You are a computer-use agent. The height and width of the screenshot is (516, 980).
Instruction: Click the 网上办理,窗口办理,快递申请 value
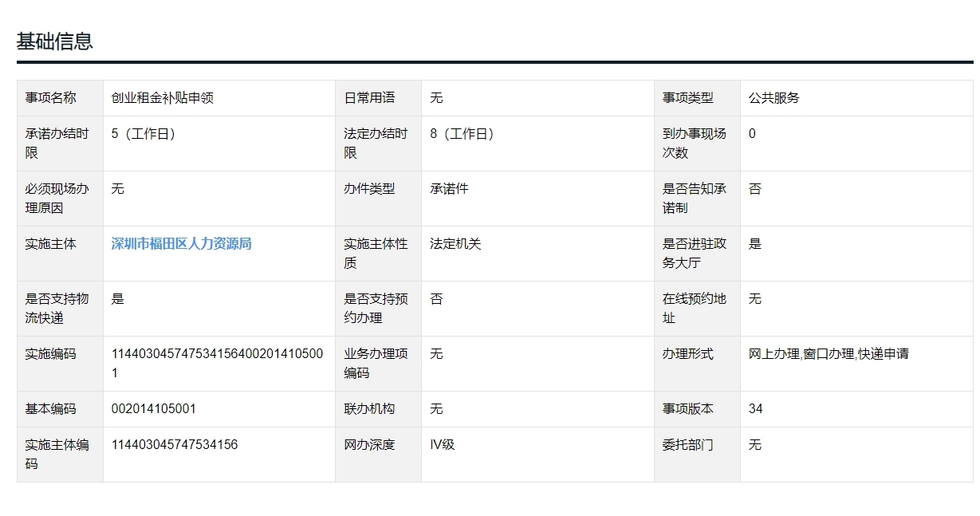coord(828,354)
